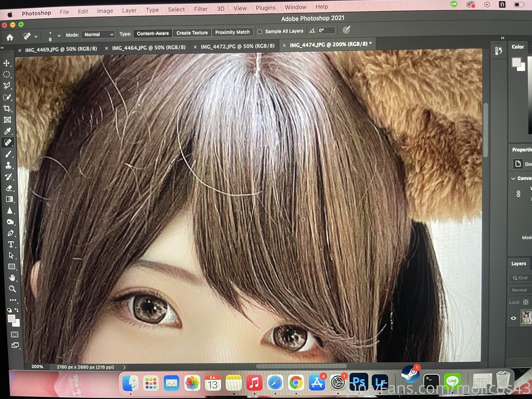Open the Filter menu
The height and width of the screenshot is (399, 532).
pyautogui.click(x=201, y=9)
